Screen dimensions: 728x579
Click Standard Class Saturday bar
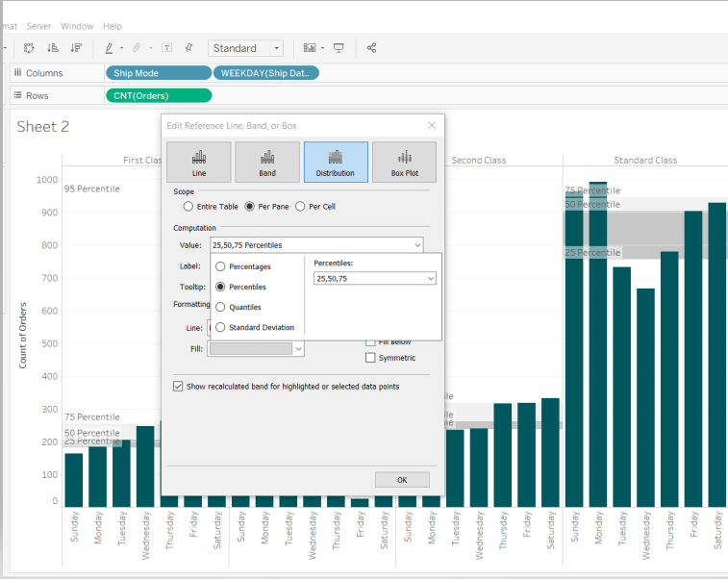(x=717, y=355)
